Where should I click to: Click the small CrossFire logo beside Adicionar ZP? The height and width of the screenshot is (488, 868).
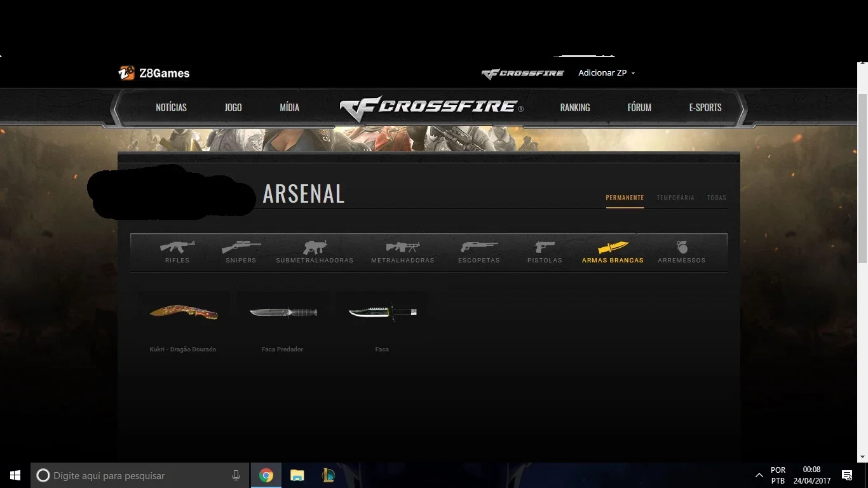(x=522, y=74)
